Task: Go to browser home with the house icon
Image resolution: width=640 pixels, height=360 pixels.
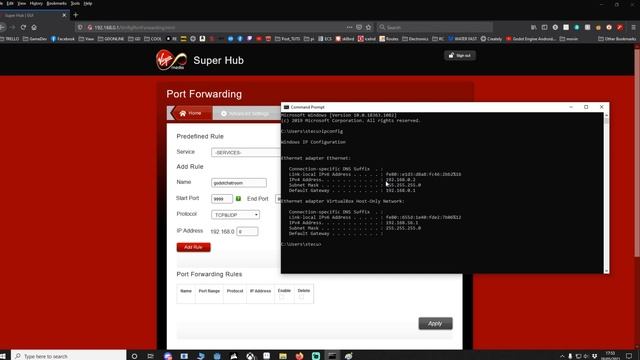Action: tap(34, 27)
